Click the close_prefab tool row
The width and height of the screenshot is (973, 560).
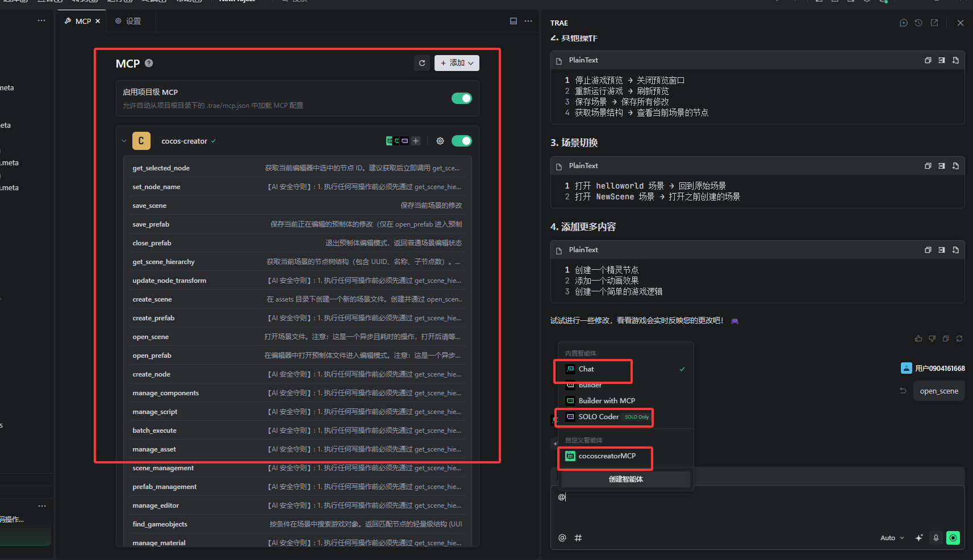pyautogui.click(x=298, y=243)
